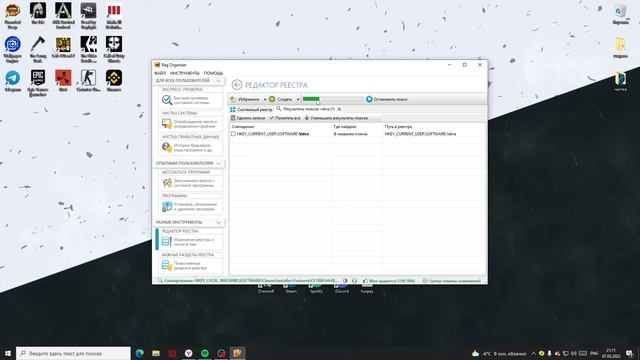
Task: Click the taskbar search input field
Action: click(x=73, y=353)
